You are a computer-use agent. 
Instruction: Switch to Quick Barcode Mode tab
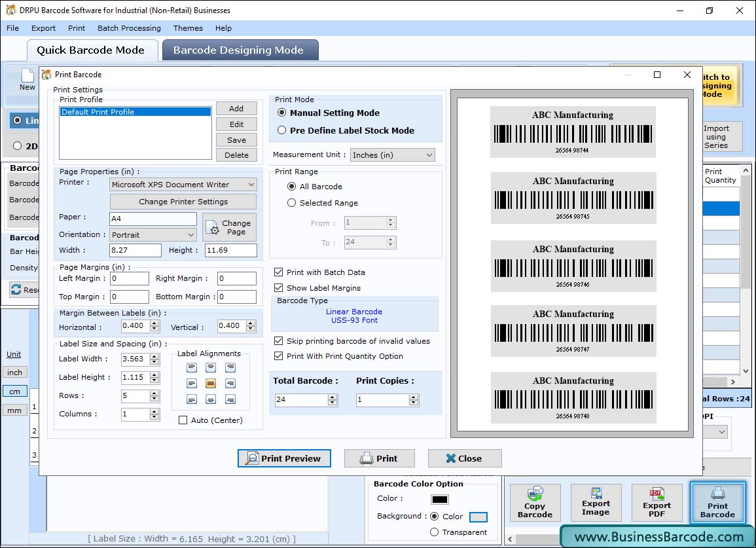click(x=92, y=50)
